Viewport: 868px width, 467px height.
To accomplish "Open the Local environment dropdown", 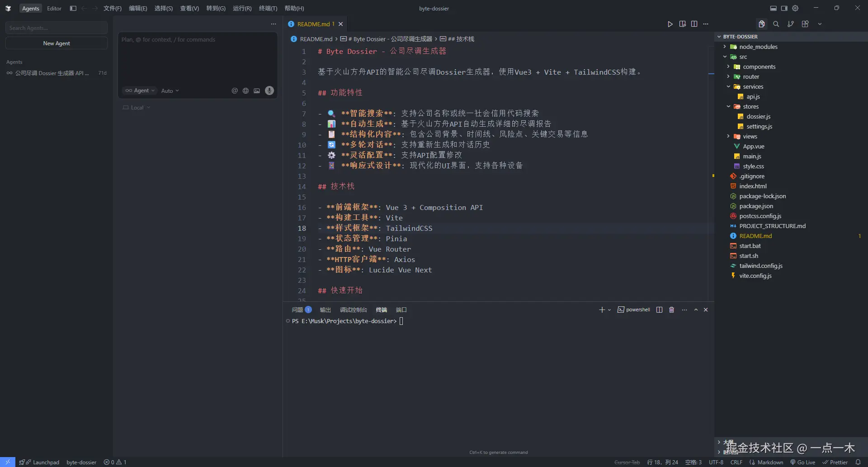I will [137, 108].
